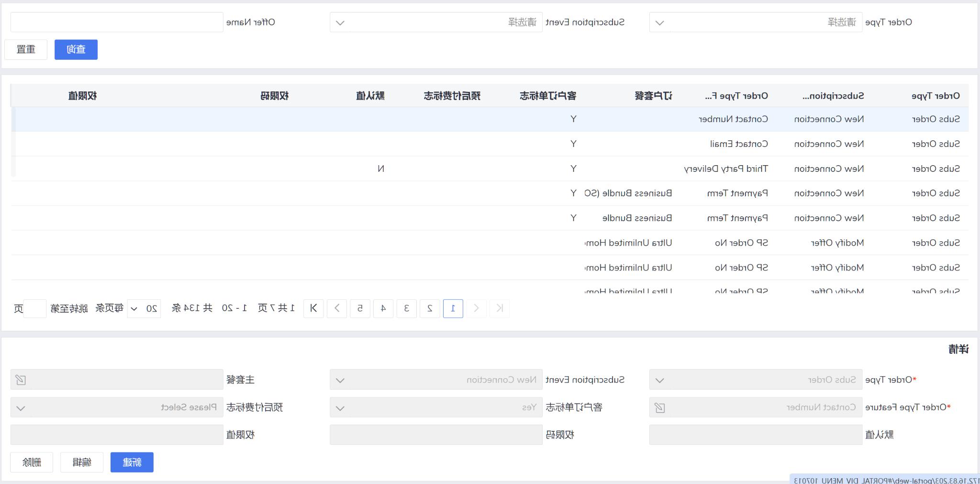This screenshot has width=980, height=484.
Task: Click the N default value cell
Action: click(x=380, y=169)
